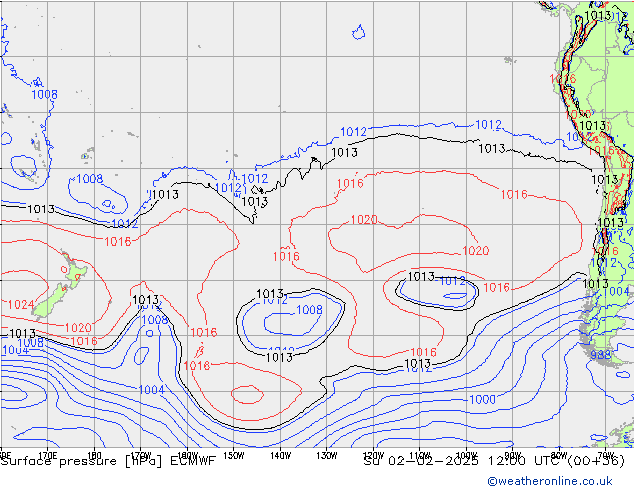The height and width of the screenshot is (490, 634).
Task: Click the weatheronline.co.uk copyright watermark
Action: pos(557,481)
